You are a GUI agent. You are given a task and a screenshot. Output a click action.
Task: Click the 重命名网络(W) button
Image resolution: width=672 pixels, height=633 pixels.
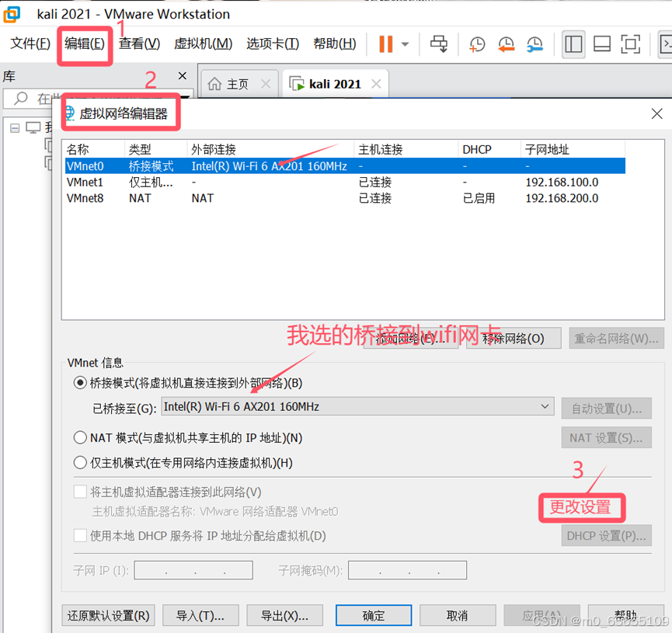[x=616, y=339]
